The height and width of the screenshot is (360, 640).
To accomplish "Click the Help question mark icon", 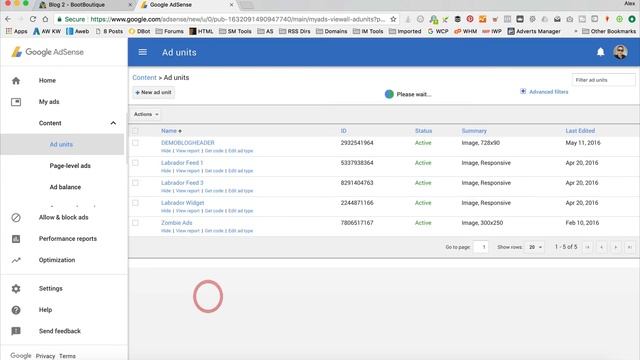I will 16,310.
